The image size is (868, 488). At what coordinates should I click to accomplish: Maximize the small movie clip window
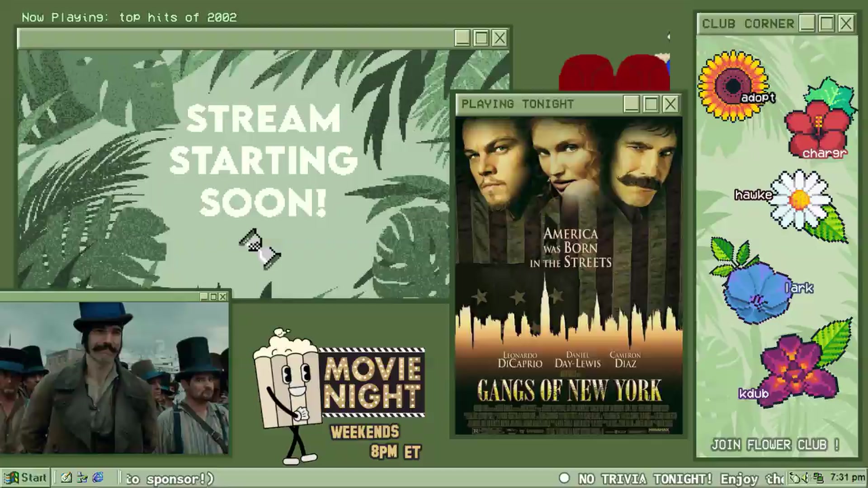[x=213, y=297]
